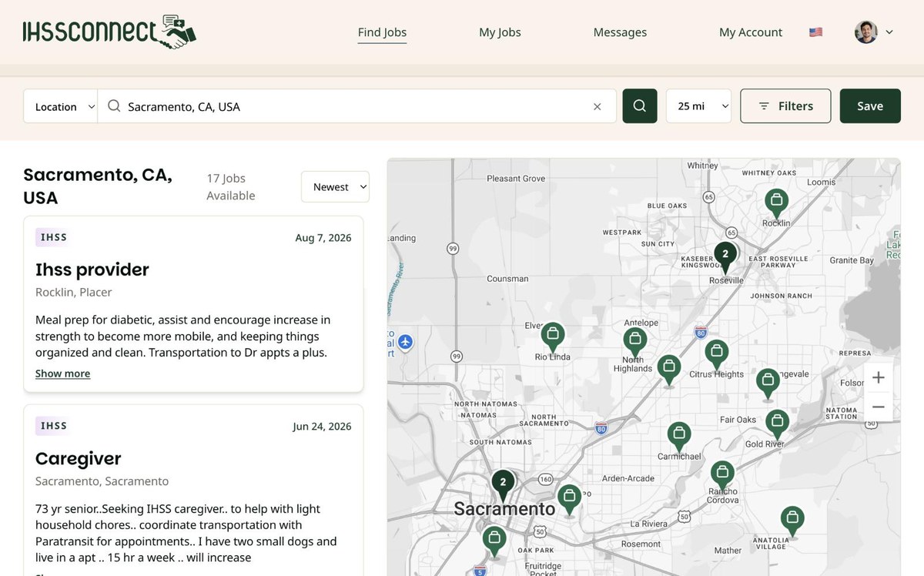
Task: Save this search
Action: 870,106
